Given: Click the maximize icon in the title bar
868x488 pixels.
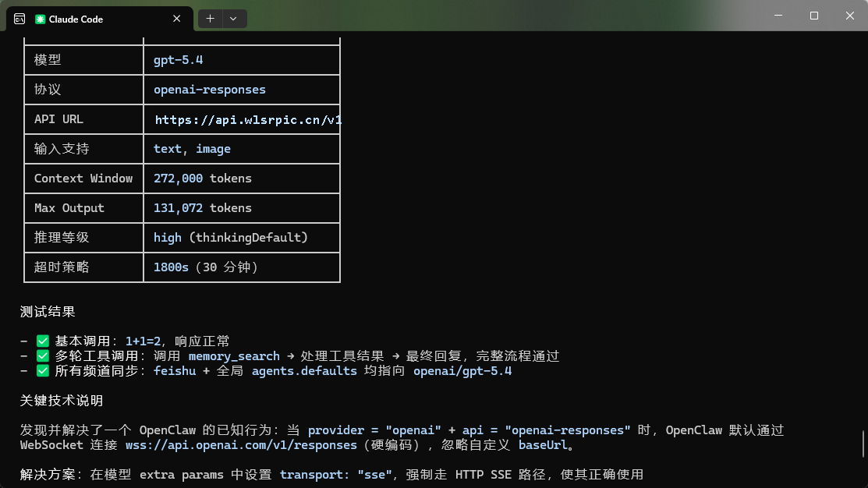Looking at the screenshot, I should coord(813,15).
